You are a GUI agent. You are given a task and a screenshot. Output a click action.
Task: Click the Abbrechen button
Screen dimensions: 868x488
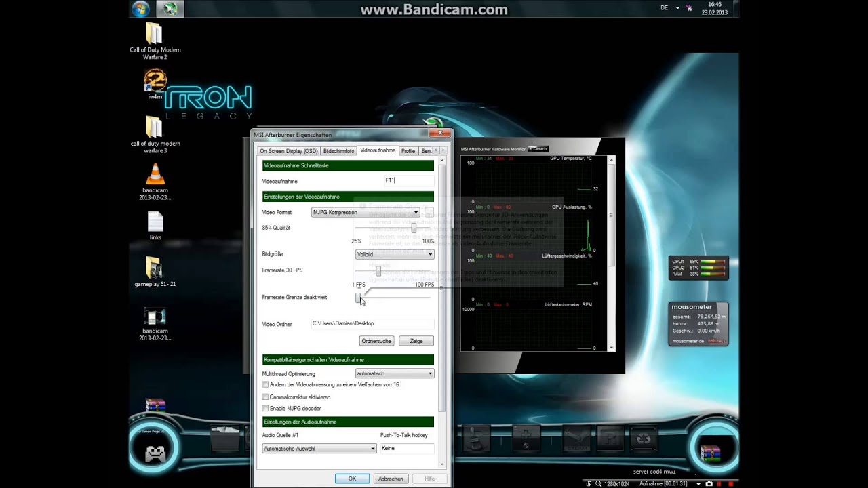(391, 479)
